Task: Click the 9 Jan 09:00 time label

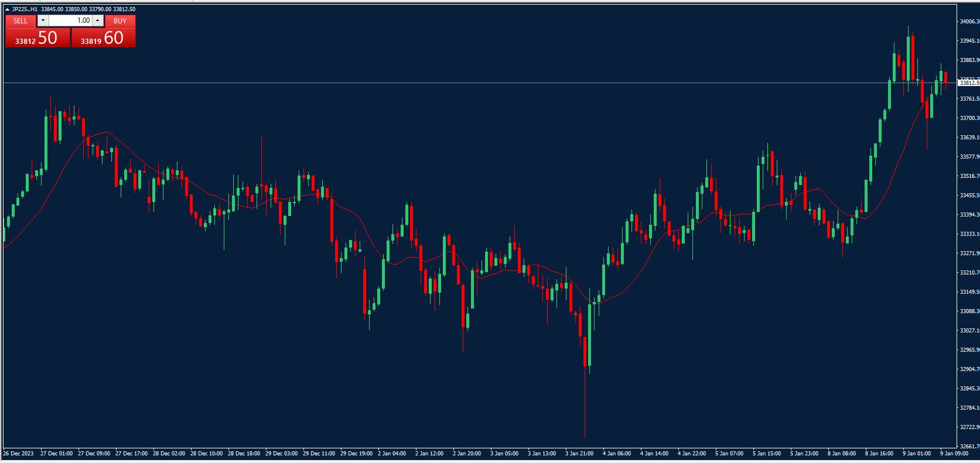Action: click(955, 453)
